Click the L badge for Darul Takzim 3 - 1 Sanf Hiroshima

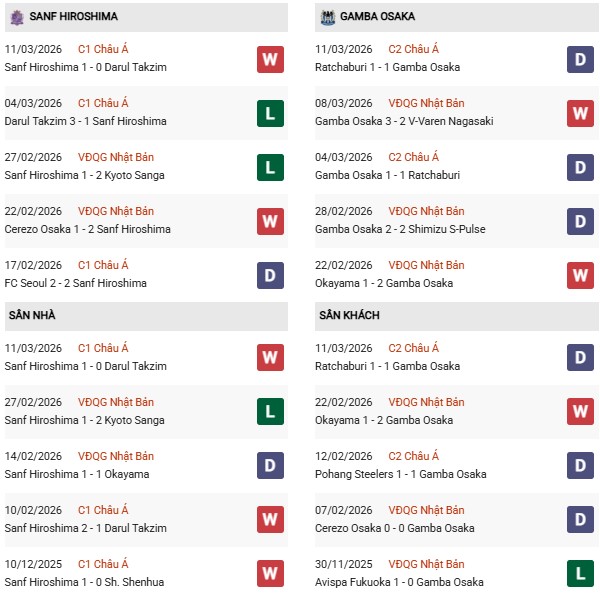(x=270, y=113)
